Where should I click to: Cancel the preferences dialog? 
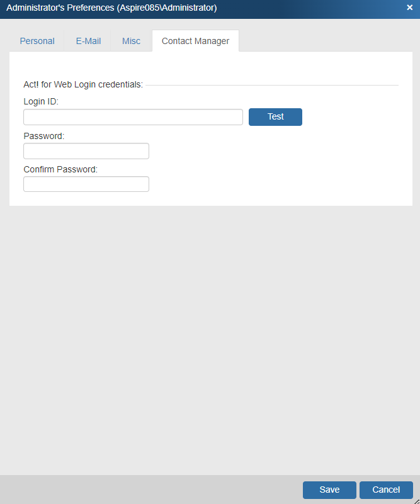386,490
